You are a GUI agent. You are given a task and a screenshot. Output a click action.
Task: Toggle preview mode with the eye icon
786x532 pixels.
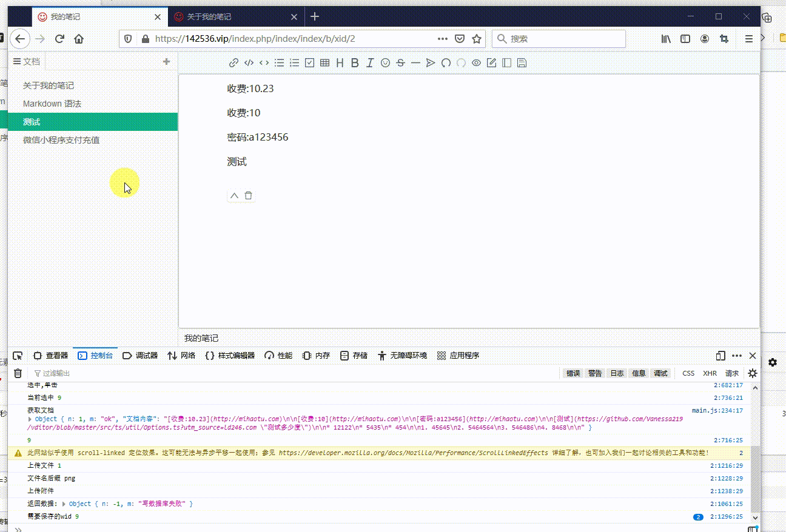(x=476, y=62)
